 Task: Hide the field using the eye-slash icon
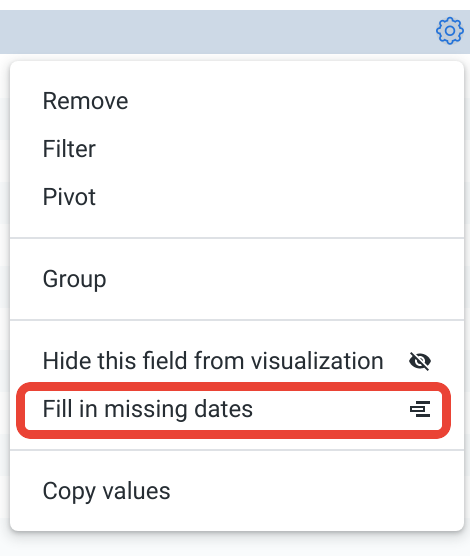tap(420, 361)
